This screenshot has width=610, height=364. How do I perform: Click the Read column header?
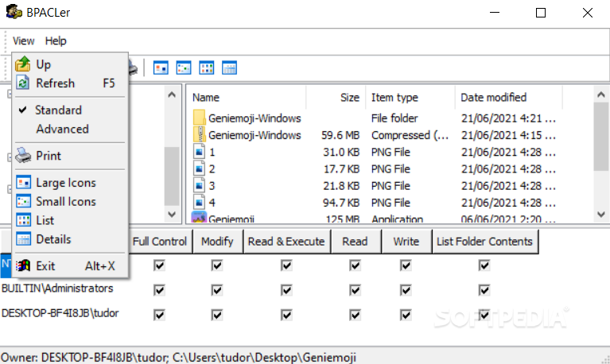pos(356,242)
